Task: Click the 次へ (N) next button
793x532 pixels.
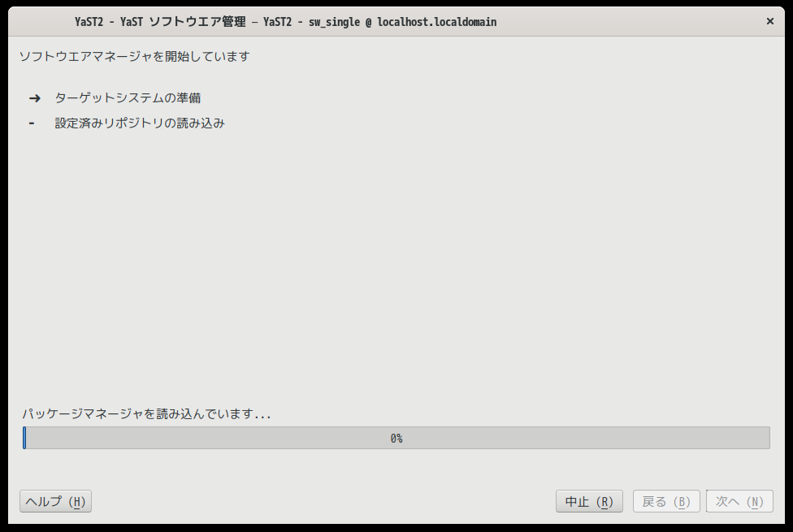Action: click(739, 501)
